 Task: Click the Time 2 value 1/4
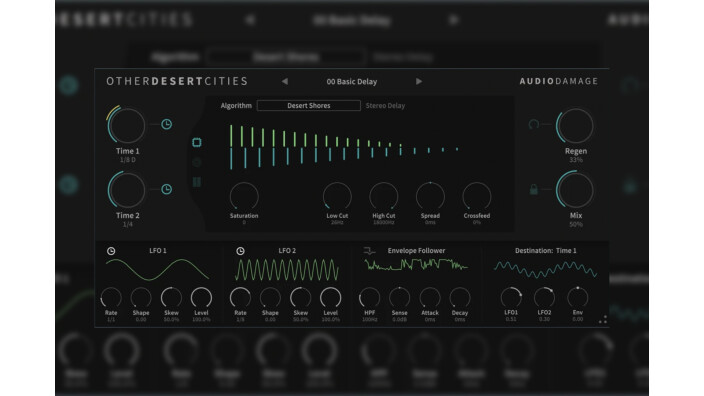[x=128, y=224]
